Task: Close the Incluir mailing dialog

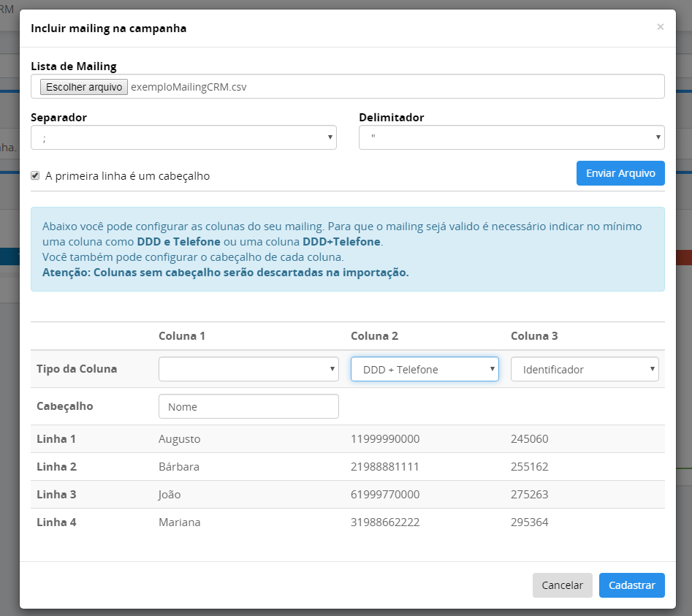Action: point(661,27)
